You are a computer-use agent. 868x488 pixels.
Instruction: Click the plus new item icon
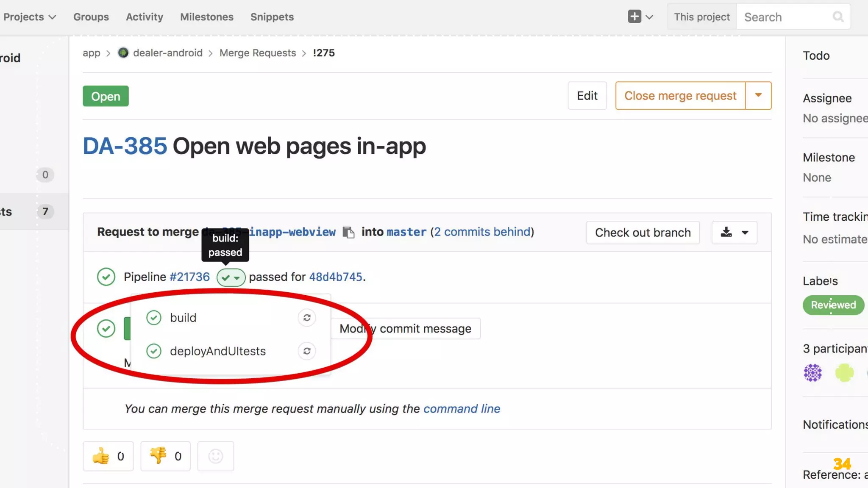pos(634,17)
